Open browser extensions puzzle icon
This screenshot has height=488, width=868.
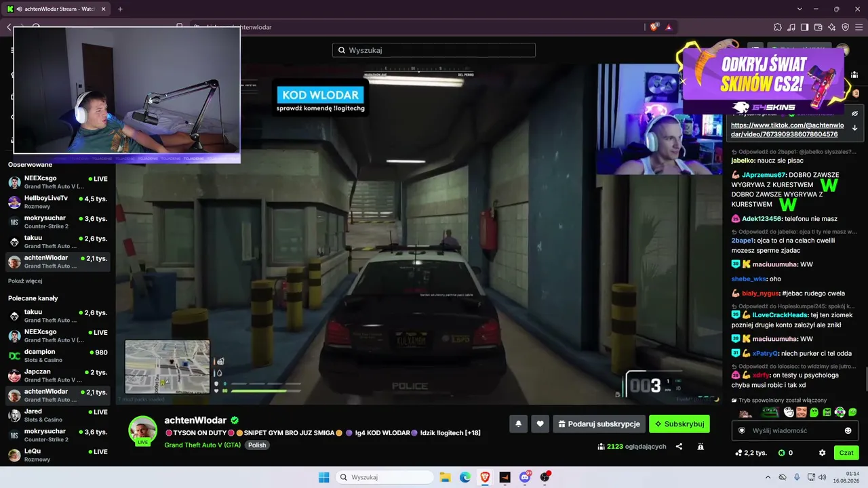click(778, 27)
